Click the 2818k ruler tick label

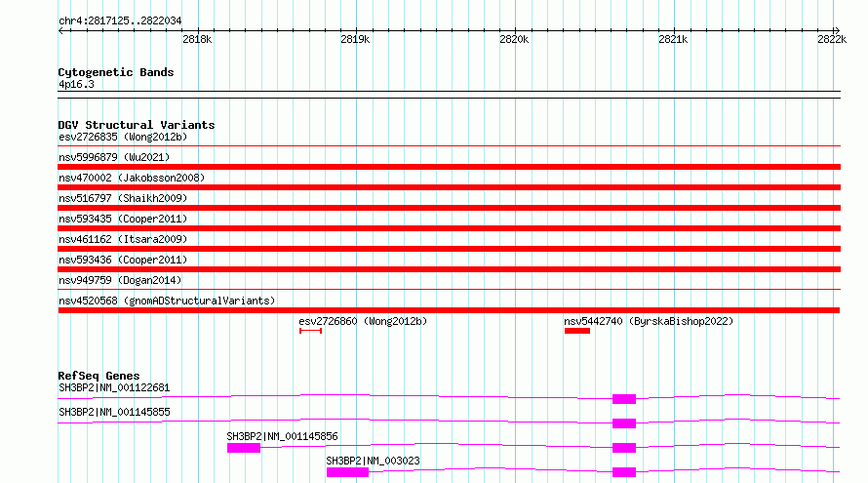click(x=197, y=39)
